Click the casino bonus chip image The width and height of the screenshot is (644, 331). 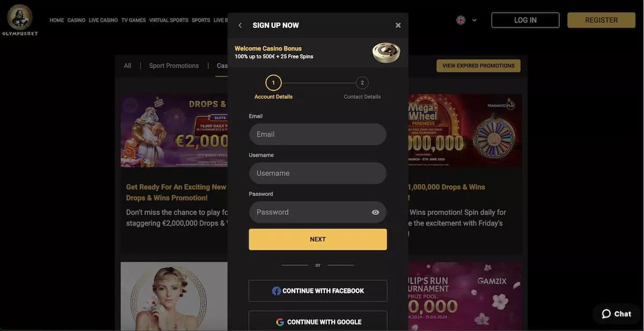pos(386,53)
